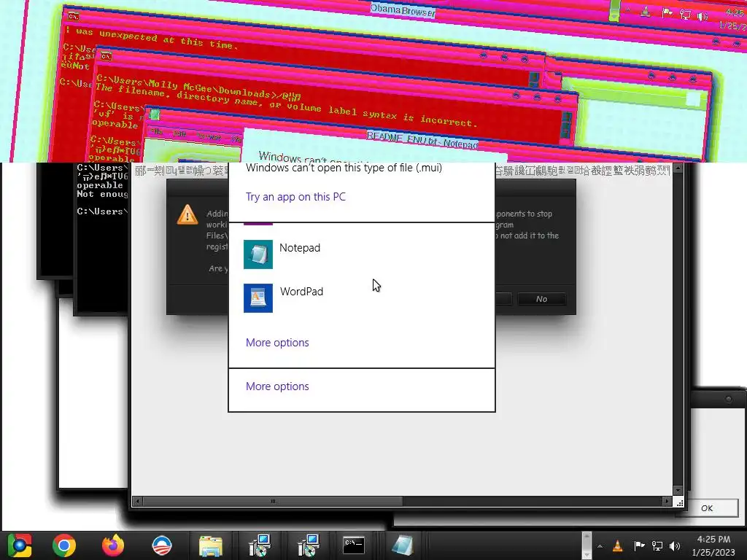
Task: Click More options link directly below WordPad
Action: [277, 343]
